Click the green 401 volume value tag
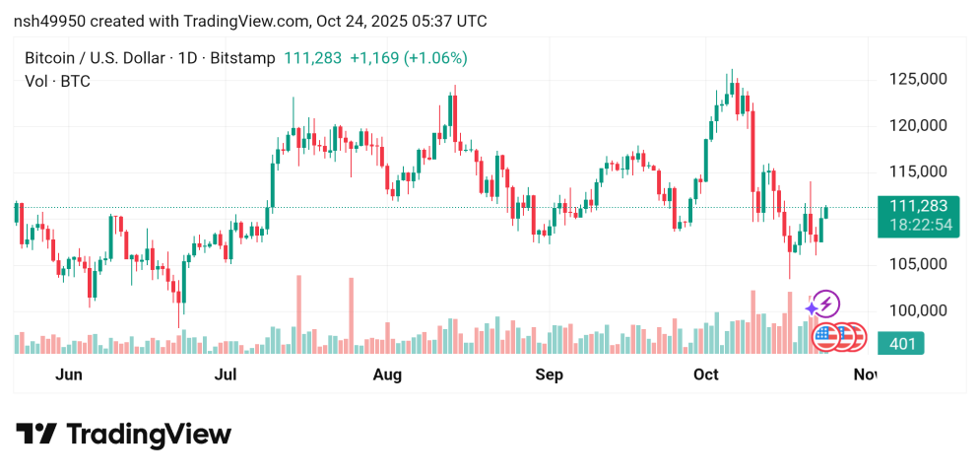The height and width of the screenshot is (475, 980). tap(903, 344)
